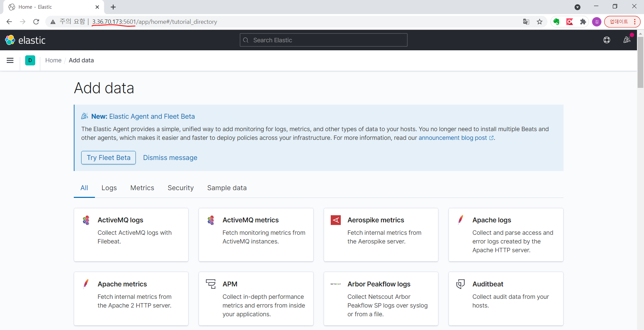Open the hamburger navigation menu

point(10,60)
